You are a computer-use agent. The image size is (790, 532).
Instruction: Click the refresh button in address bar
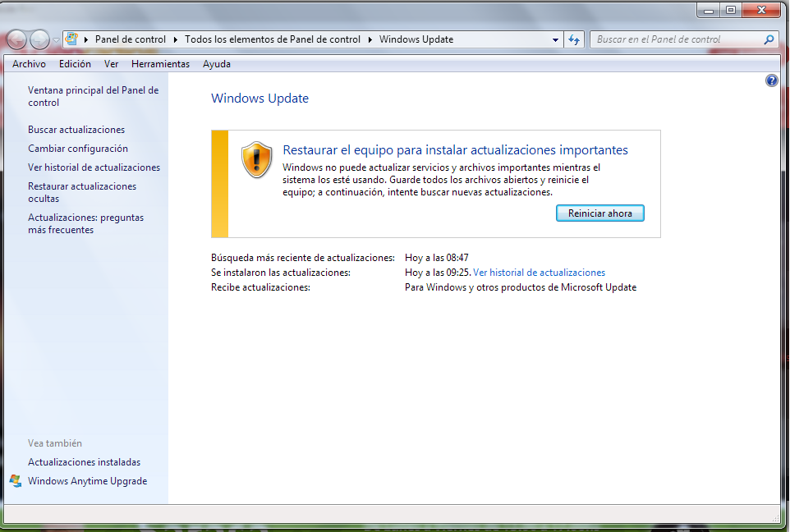574,39
